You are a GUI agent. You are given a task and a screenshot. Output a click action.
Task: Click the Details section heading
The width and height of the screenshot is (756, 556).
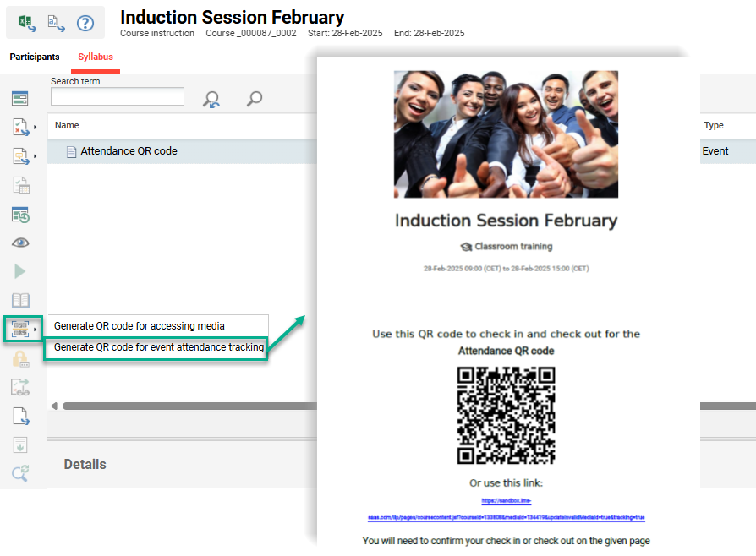[x=85, y=465]
